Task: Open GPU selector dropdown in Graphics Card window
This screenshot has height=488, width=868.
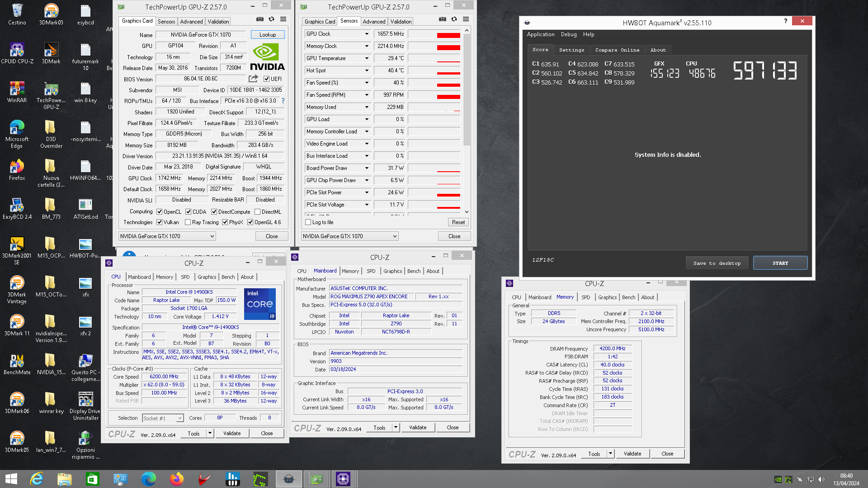Action: (167, 236)
